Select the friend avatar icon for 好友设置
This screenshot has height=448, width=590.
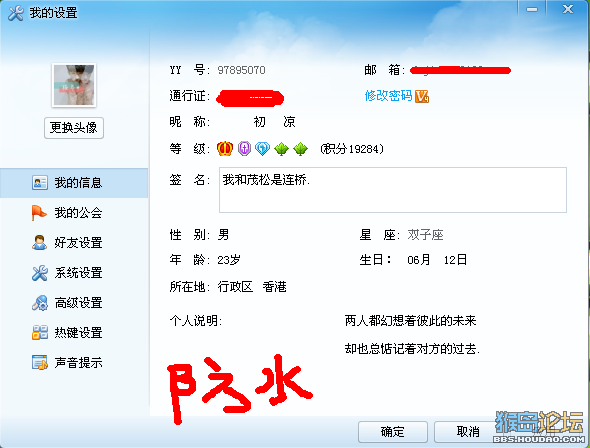pos(39,243)
